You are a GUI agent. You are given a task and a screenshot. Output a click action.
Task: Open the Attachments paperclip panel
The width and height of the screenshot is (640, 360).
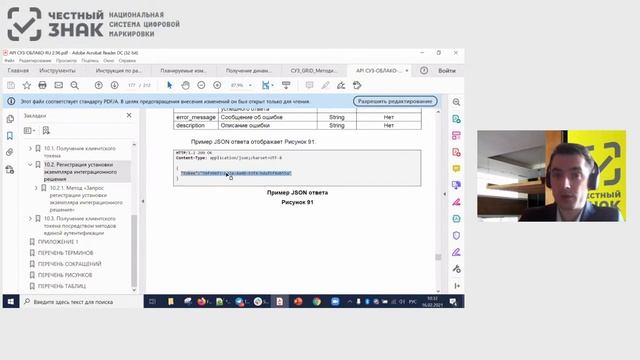[x=10, y=152]
